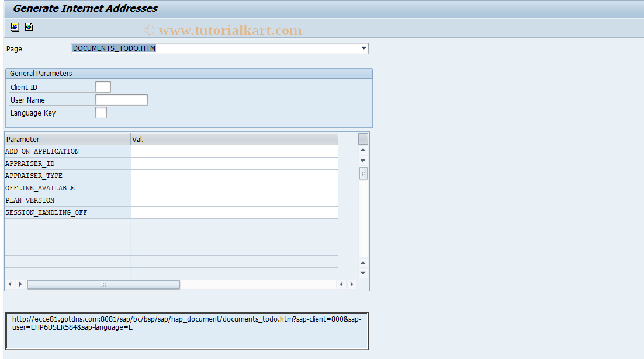Click the vertical scrollbar thumb of table

[363, 173]
